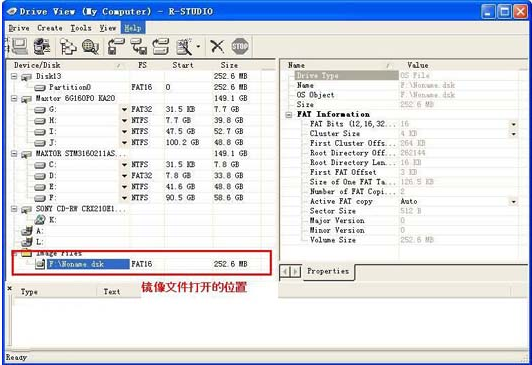Screen dimensions: 532x365
Task: Open the Create menu
Action: tap(50, 28)
